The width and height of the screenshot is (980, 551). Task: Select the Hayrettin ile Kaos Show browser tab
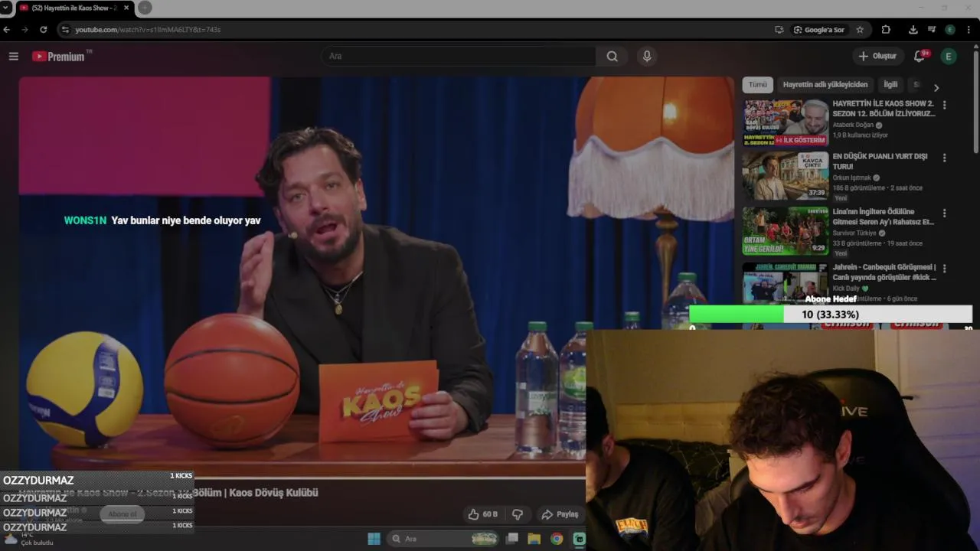coord(74,8)
